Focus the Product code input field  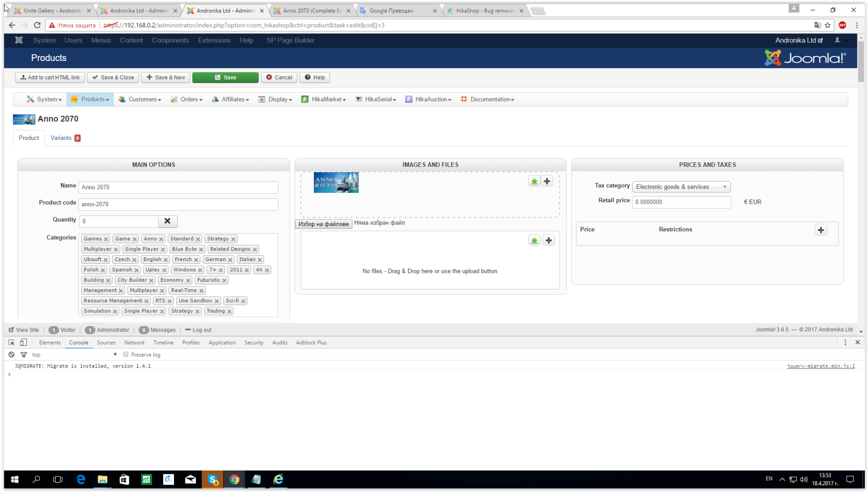click(178, 204)
